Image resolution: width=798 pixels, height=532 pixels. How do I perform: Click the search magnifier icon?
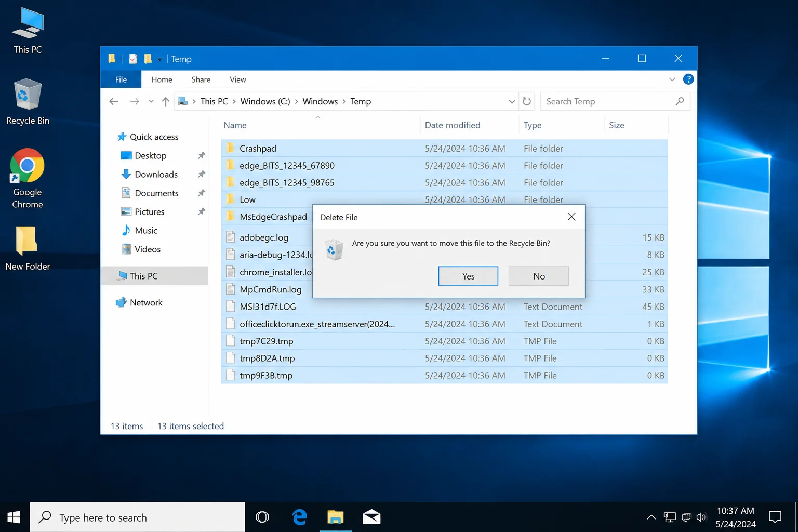pyautogui.click(x=680, y=101)
